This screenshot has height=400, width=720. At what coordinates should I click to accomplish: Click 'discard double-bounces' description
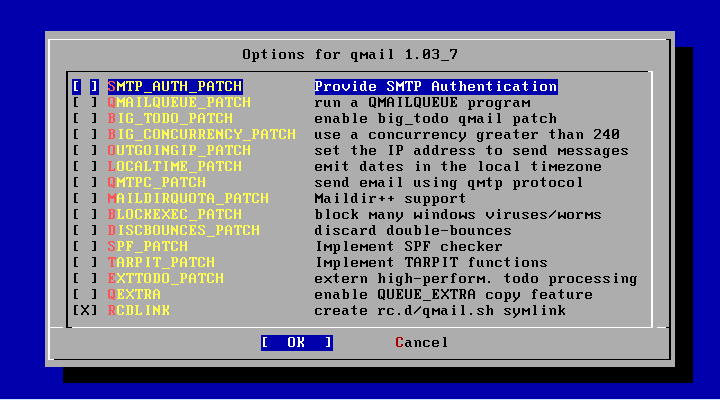tap(413, 231)
